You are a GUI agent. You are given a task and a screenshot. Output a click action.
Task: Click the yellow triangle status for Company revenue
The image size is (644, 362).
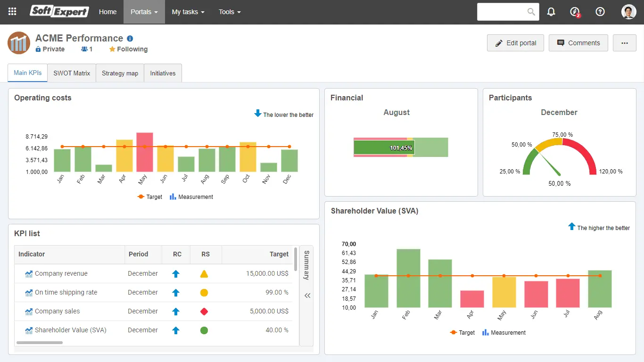(204, 273)
